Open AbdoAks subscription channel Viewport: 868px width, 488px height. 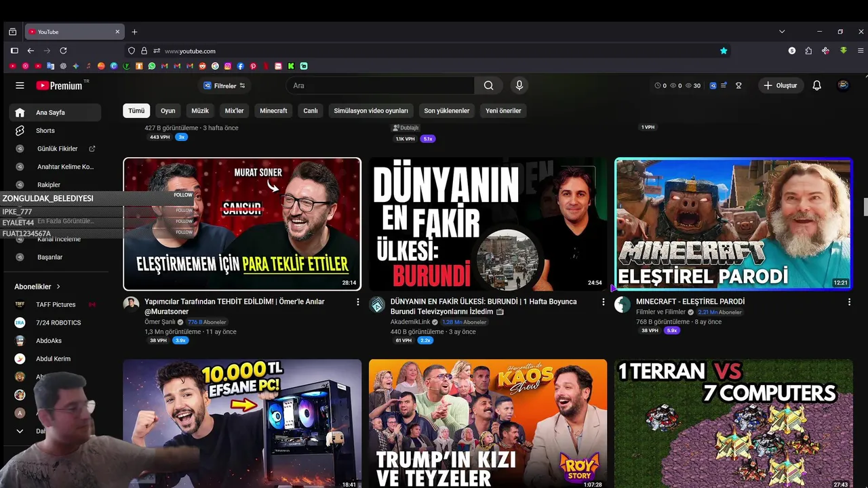[55, 341]
